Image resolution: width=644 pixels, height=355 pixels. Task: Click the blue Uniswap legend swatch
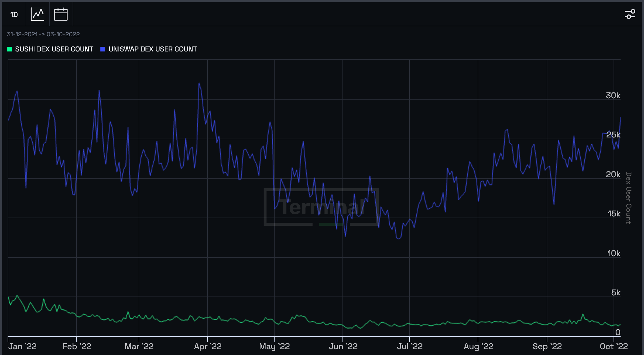coord(103,49)
